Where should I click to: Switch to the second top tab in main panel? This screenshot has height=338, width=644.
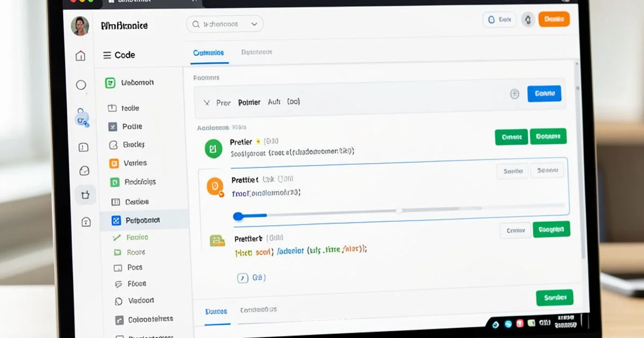(257, 53)
